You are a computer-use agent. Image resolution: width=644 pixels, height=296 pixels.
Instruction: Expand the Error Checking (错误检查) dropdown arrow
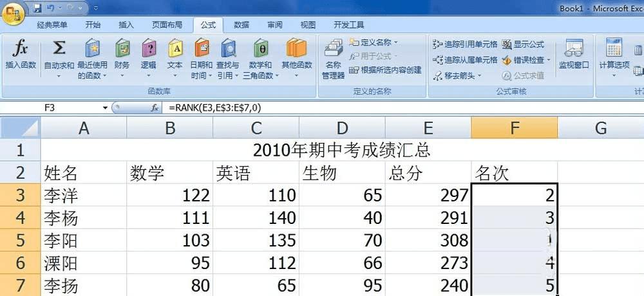pos(548,60)
